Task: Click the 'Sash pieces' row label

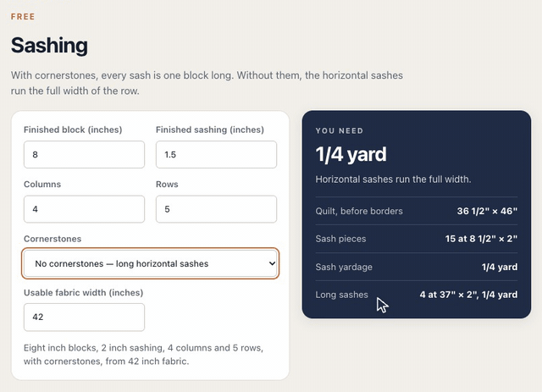Action: click(340, 239)
